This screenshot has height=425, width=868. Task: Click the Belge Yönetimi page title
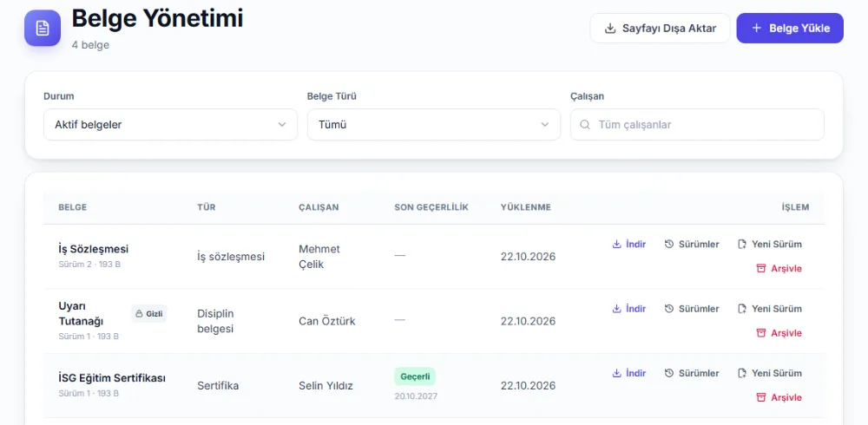tap(157, 19)
